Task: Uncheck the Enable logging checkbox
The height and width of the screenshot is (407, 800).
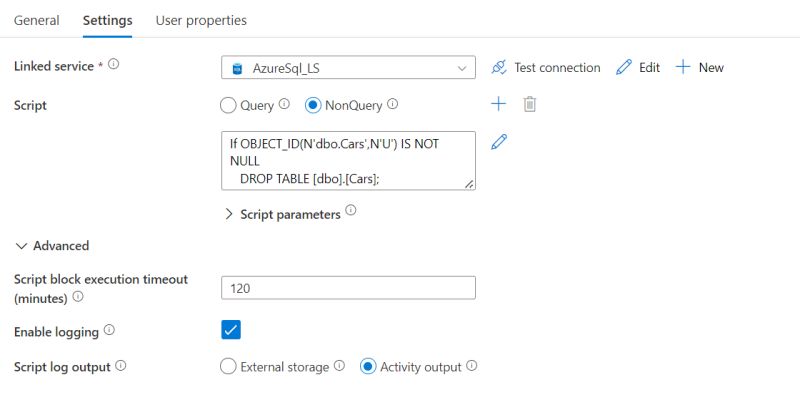Action: pos(231,330)
